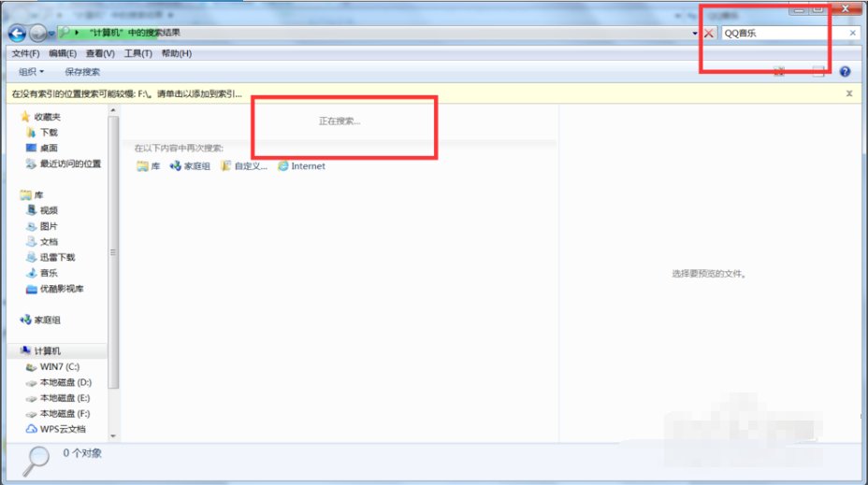Open the 组织 dropdown menu
The image size is (868, 485).
click(x=31, y=72)
